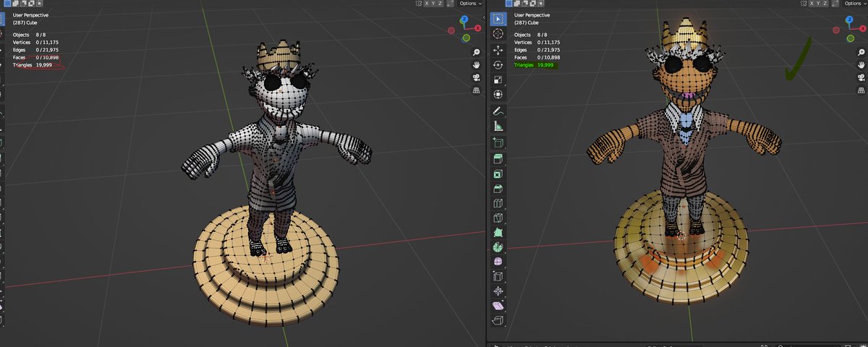The height and width of the screenshot is (347, 868).
Task: Choose subtract selection mode in right viewport
Action: point(524,4)
